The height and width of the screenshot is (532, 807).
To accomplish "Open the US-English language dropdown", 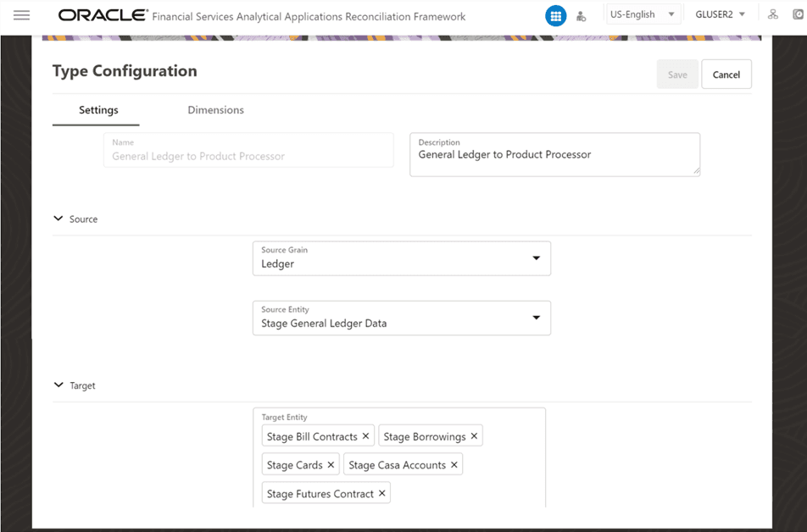I will point(643,14).
